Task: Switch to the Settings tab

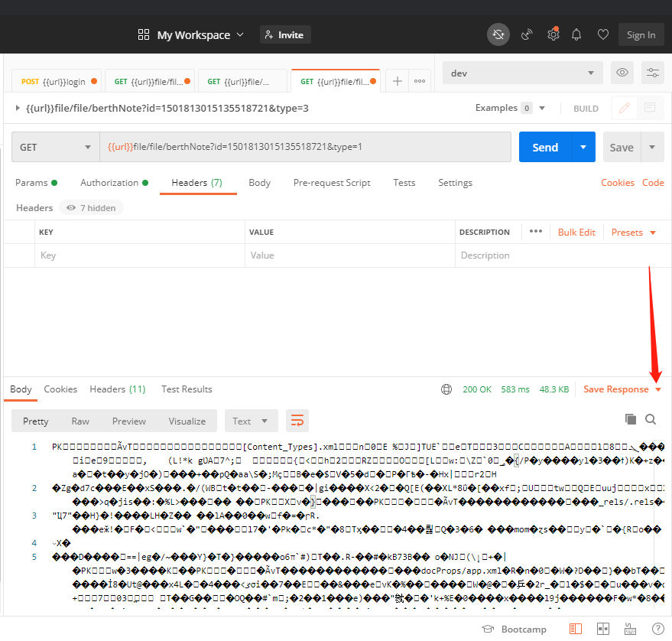Action: (455, 183)
